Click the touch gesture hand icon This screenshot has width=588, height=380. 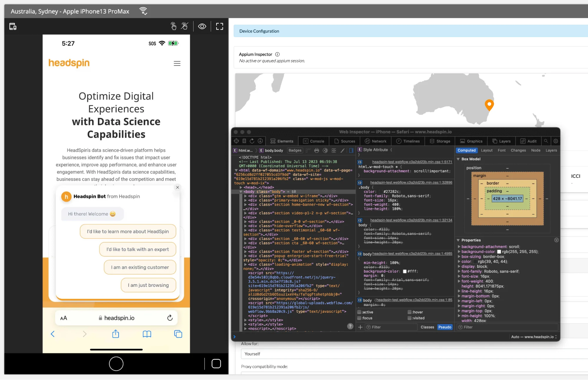174,26
